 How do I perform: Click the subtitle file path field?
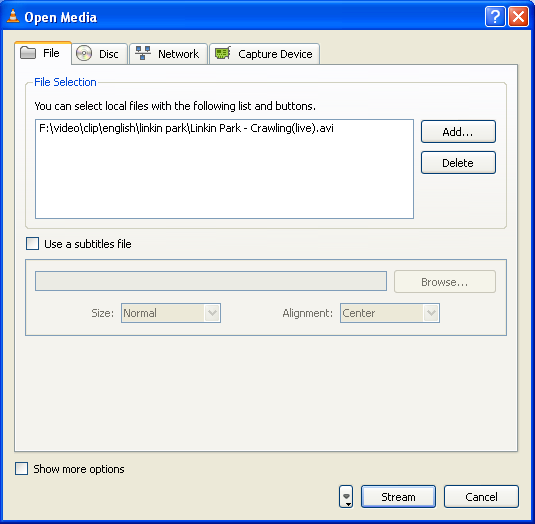coord(211,281)
